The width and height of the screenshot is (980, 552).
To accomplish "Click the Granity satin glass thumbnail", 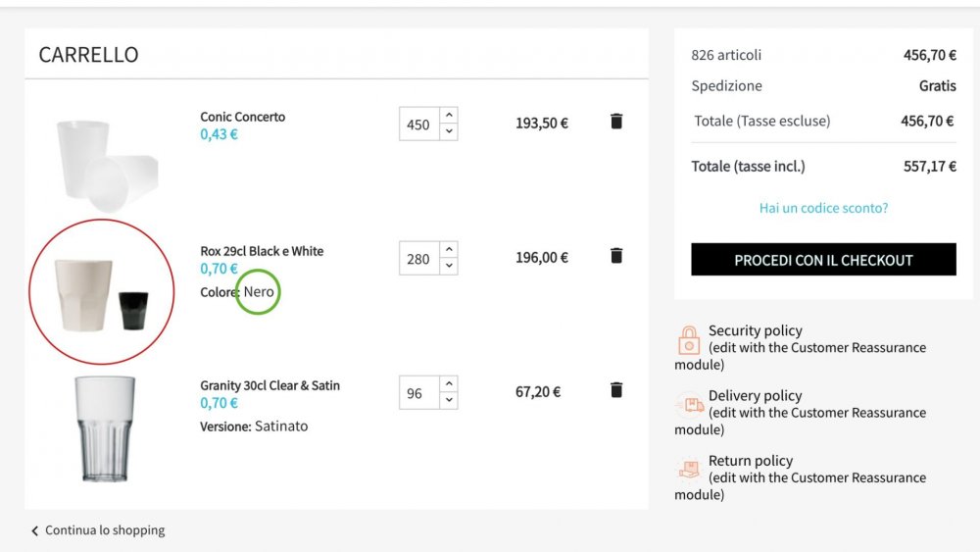I will pos(105,427).
